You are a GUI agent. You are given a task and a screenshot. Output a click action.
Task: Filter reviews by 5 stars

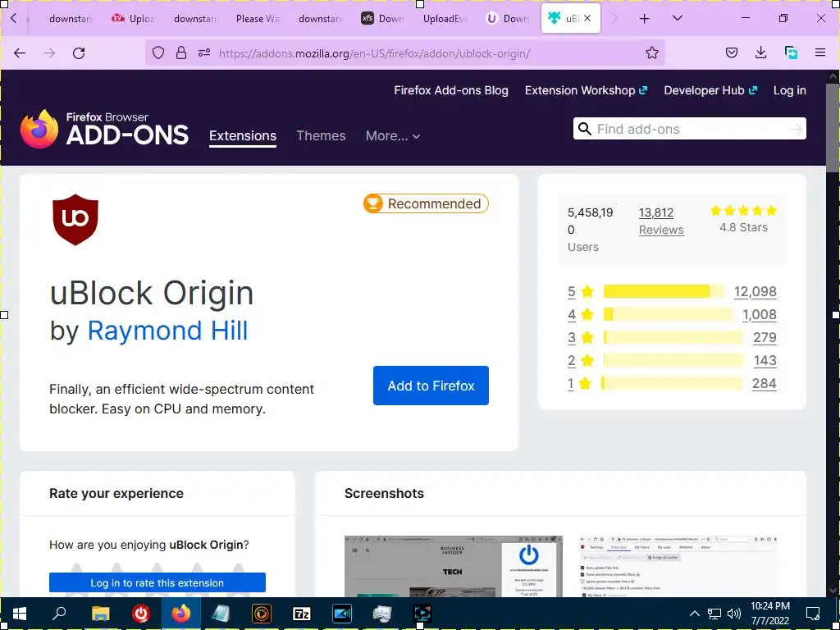point(581,291)
